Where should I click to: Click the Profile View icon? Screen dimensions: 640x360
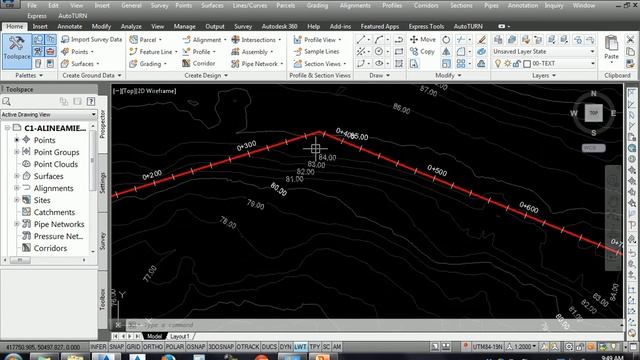pyautogui.click(x=298, y=40)
